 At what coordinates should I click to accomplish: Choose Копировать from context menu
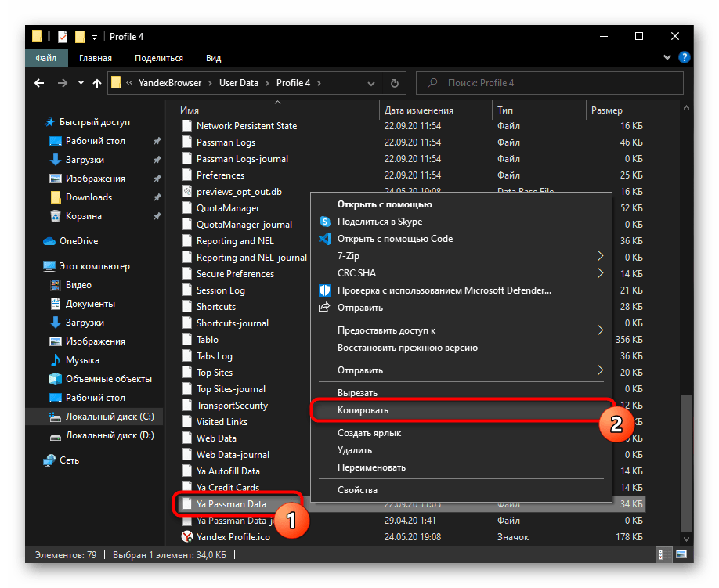pos(363,410)
